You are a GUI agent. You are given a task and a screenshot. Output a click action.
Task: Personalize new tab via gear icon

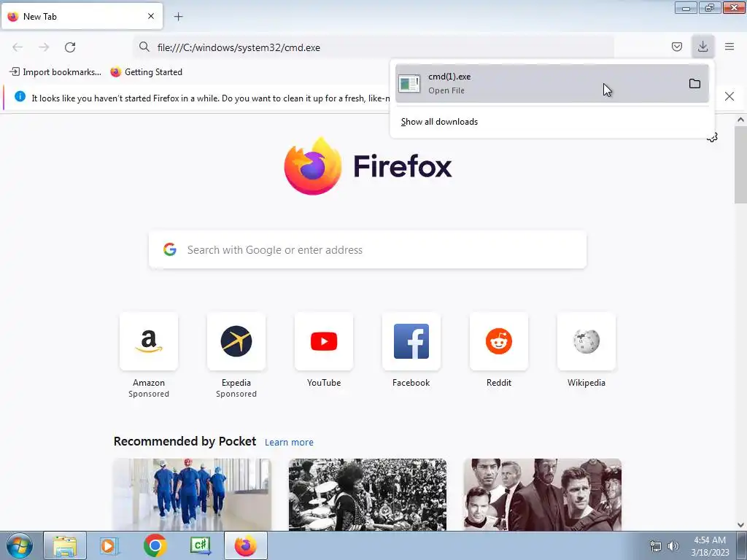click(x=713, y=138)
